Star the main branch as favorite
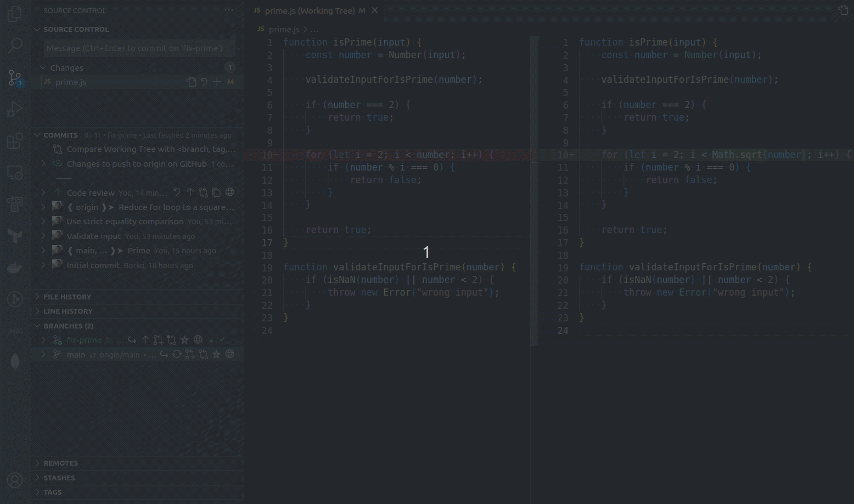The image size is (854, 504). [x=217, y=354]
